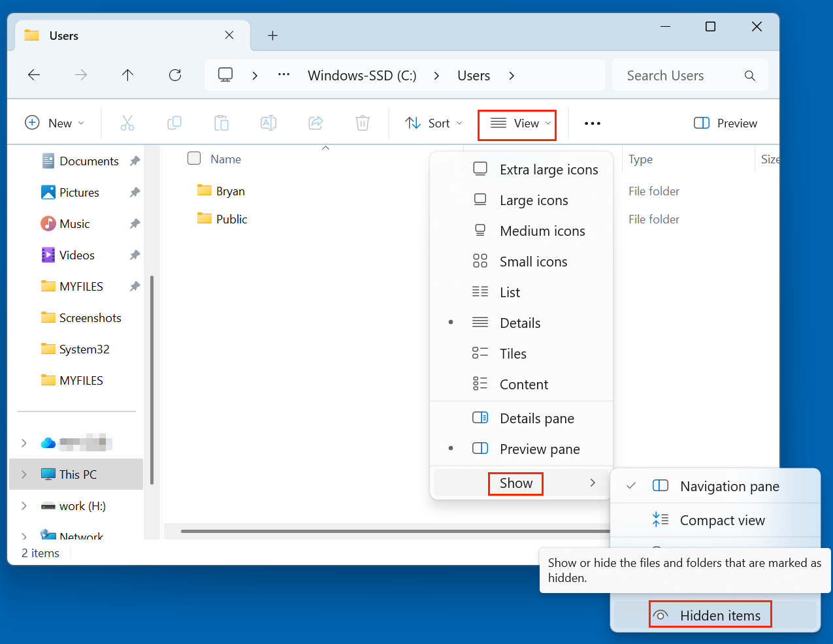This screenshot has height=644, width=833.
Task: Click the See more ellipsis icon
Action: 592,123
